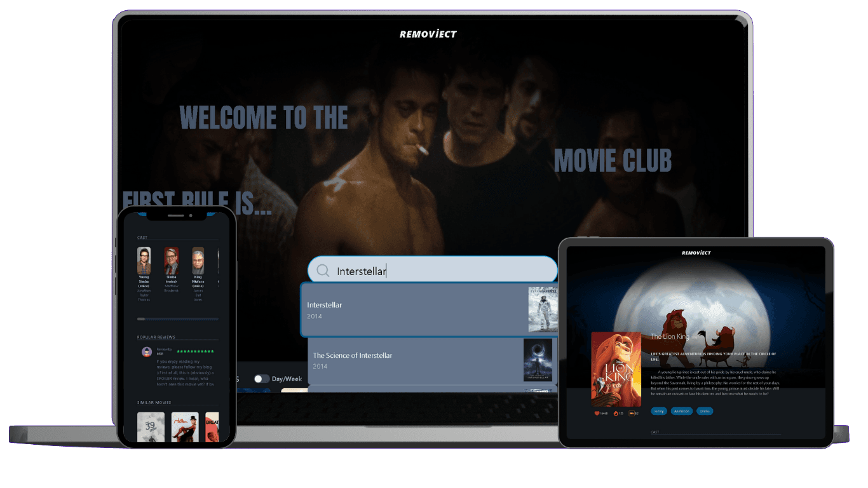Click the IMDb rating icon on the tablet
The height and width of the screenshot is (488, 868).
coord(631,413)
